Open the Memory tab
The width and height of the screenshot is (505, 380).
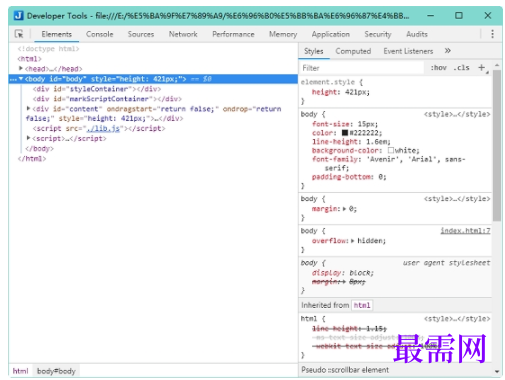(283, 34)
